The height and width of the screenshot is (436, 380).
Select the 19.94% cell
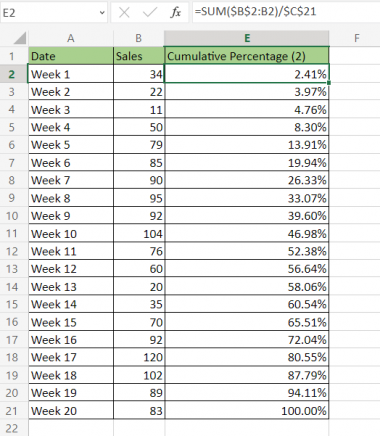click(x=247, y=163)
